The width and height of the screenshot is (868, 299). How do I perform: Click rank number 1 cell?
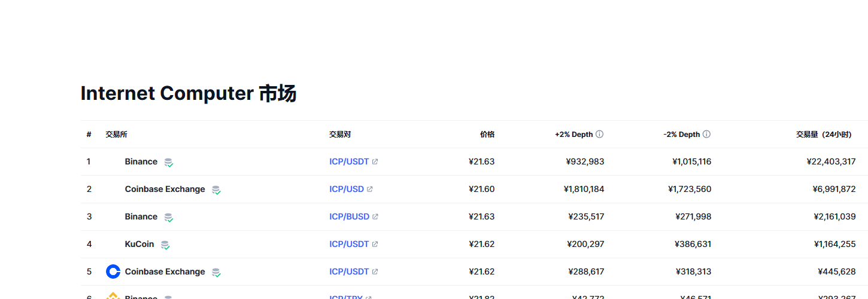pyautogui.click(x=89, y=161)
